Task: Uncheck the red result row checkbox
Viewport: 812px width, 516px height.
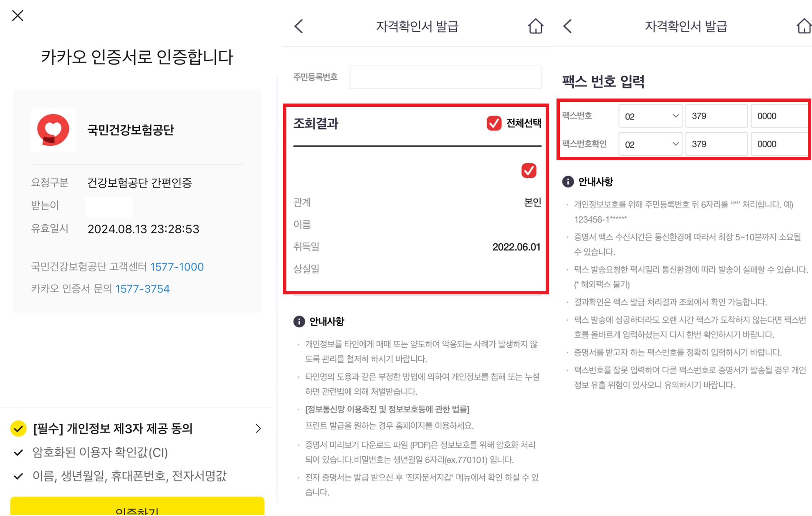Action: (x=529, y=170)
